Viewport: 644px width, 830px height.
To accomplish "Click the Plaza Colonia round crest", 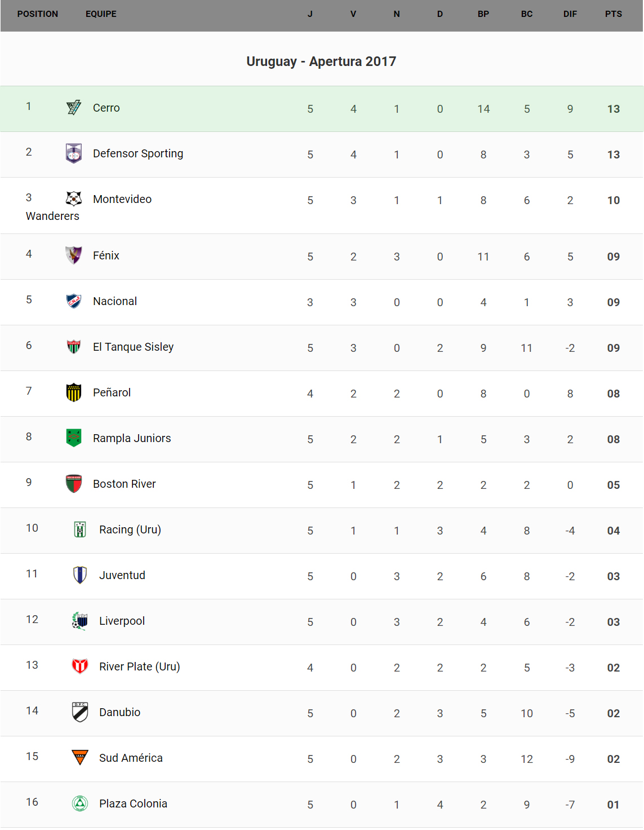I will coord(80,803).
